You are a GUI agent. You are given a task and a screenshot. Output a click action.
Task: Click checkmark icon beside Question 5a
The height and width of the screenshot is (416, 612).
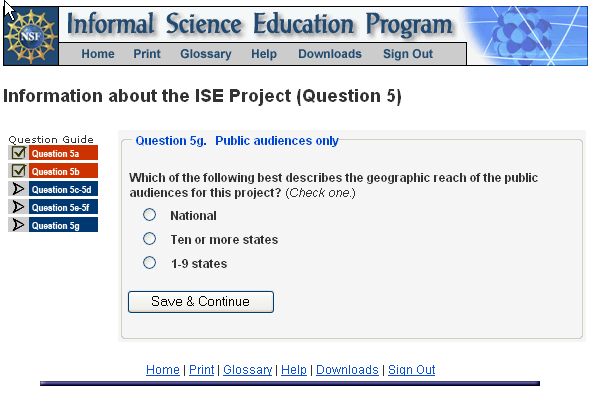tap(18, 153)
